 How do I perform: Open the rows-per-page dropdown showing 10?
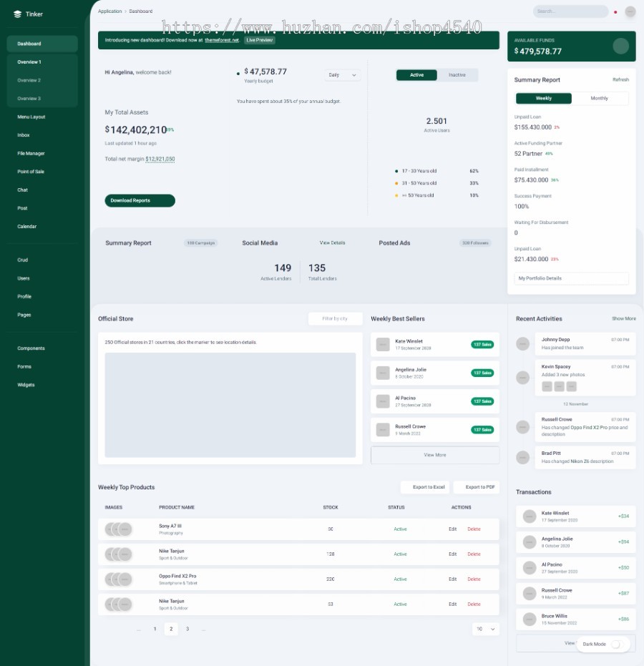click(486, 629)
